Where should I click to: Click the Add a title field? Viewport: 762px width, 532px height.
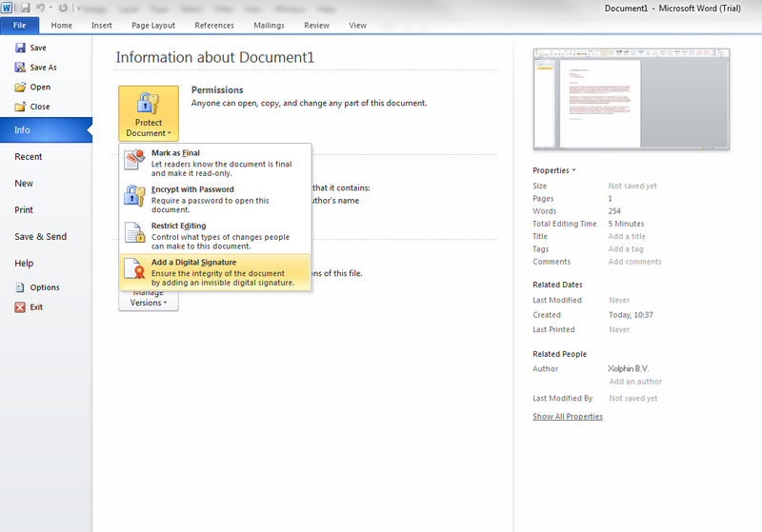click(627, 237)
